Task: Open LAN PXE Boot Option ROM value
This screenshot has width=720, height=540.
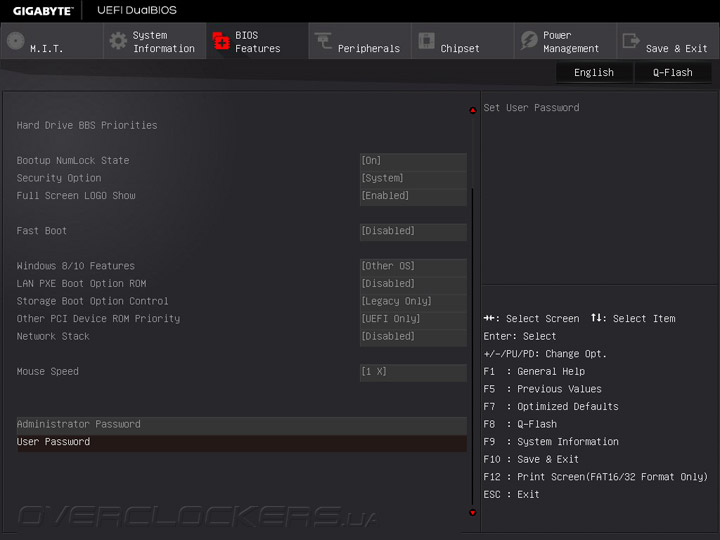Action: (413, 284)
